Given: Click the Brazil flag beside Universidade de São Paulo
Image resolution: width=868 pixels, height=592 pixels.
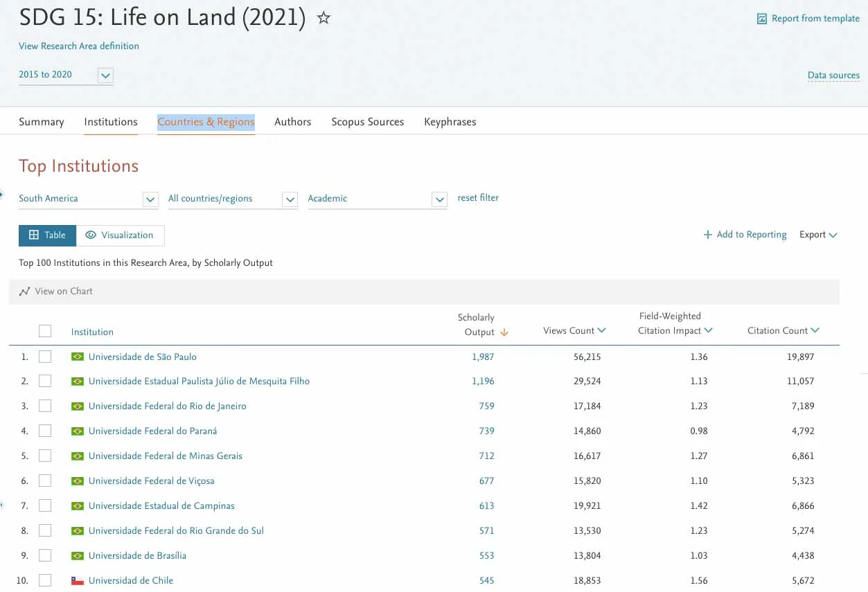Looking at the screenshot, I should [78, 357].
